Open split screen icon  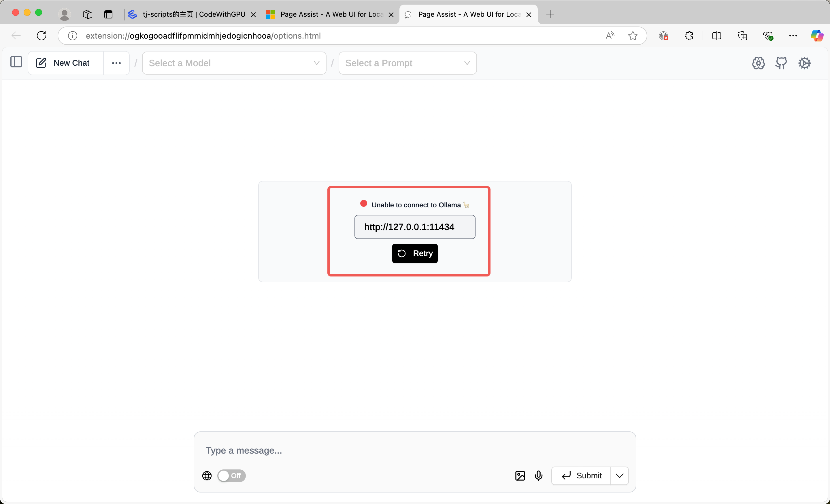716,36
